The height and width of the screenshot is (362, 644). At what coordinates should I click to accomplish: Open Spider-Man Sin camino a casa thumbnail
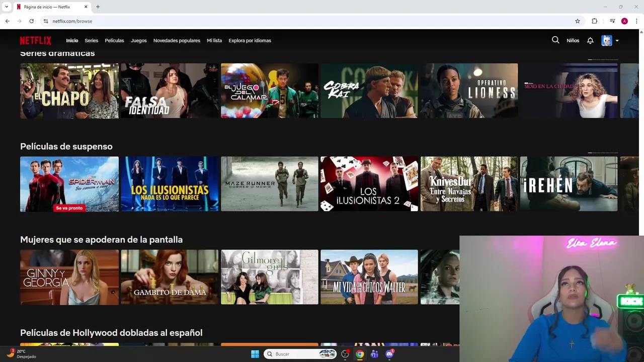(69, 184)
